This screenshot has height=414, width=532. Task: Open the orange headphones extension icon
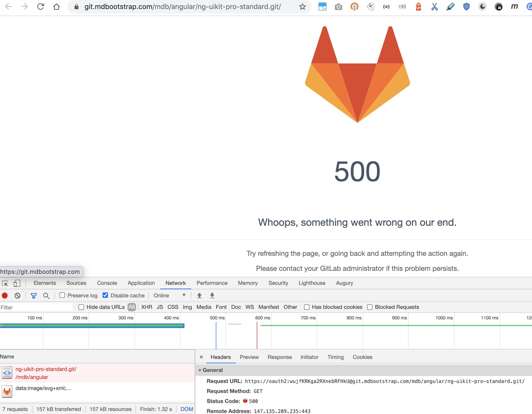[x=354, y=7]
